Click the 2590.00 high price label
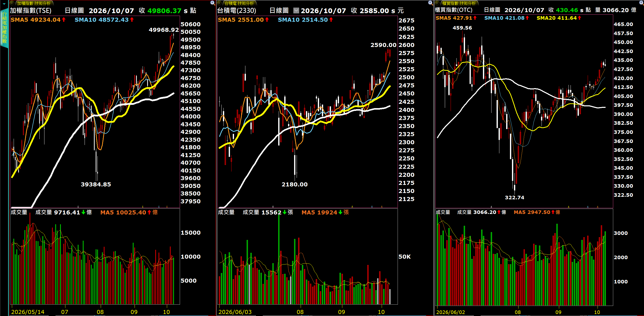This screenshot has height=316, width=644. click(x=383, y=45)
